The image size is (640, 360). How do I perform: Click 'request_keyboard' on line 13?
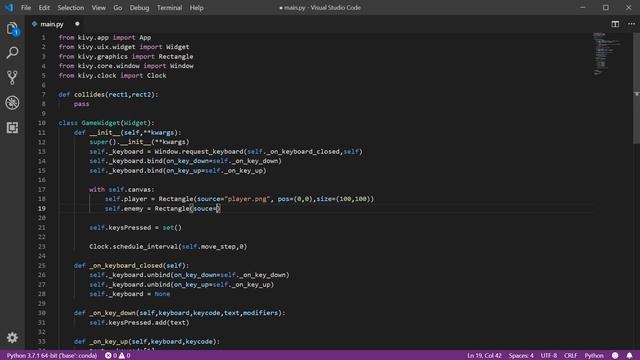point(212,151)
